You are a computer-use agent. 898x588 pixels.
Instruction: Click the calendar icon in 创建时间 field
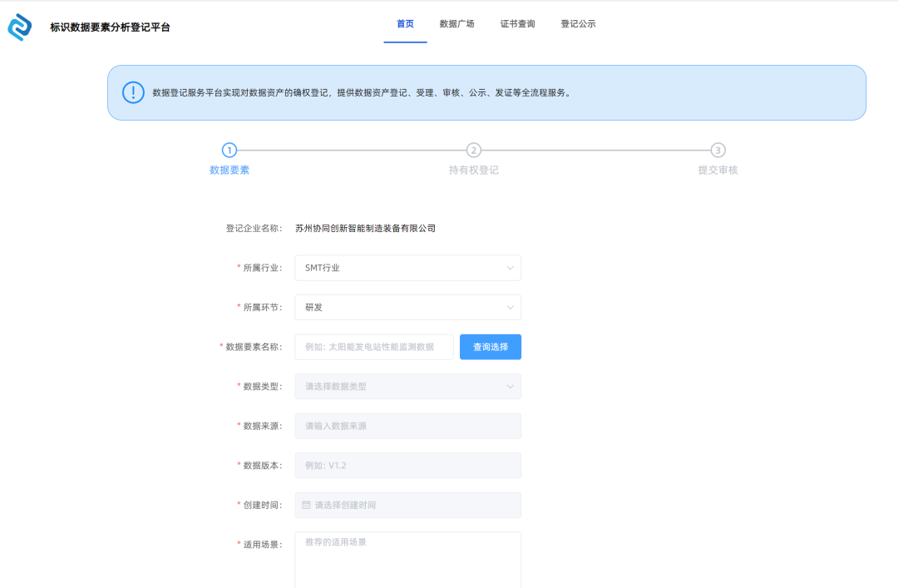(306, 505)
